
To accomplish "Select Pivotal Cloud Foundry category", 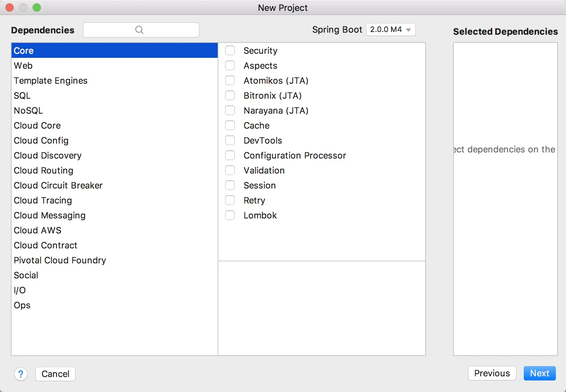I will tap(114, 260).
